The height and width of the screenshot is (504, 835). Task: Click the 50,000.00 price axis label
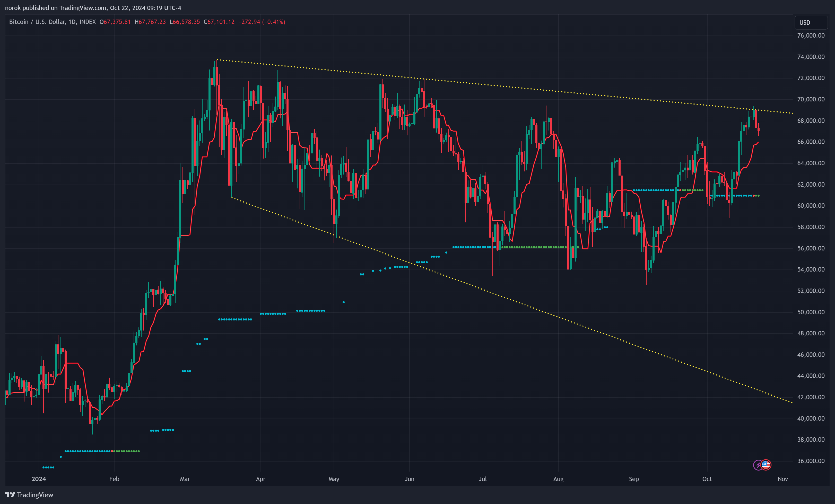(x=811, y=312)
